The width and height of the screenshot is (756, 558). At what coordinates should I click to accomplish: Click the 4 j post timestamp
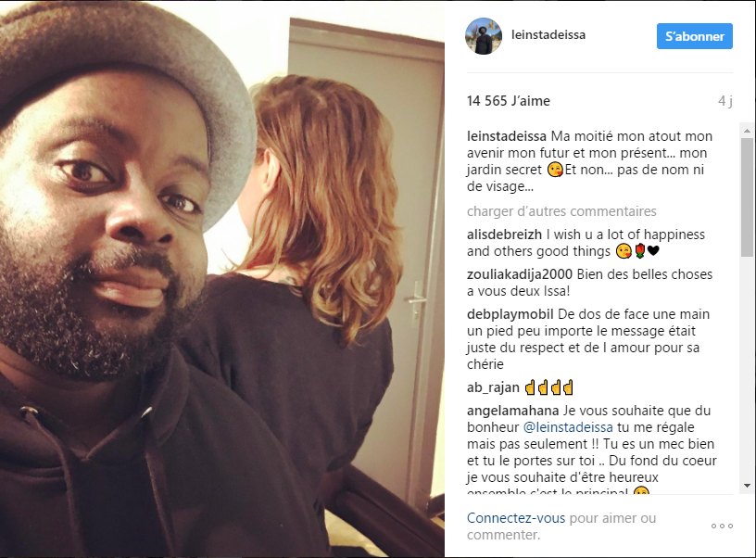(x=724, y=101)
